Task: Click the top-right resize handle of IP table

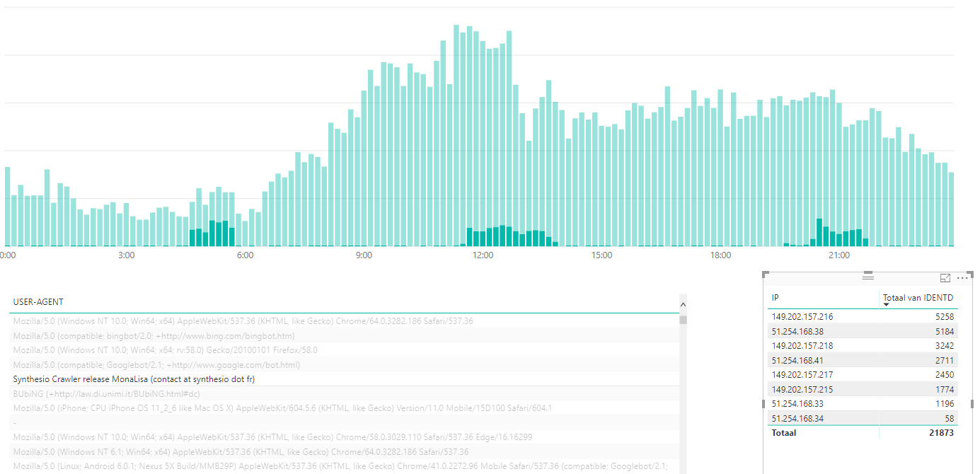Action: [972, 274]
